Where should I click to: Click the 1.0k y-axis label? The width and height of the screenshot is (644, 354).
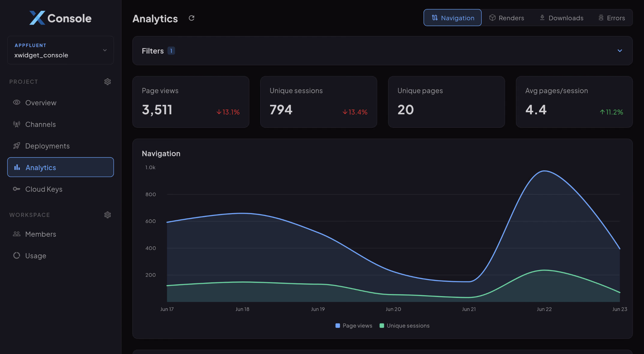pyautogui.click(x=150, y=167)
